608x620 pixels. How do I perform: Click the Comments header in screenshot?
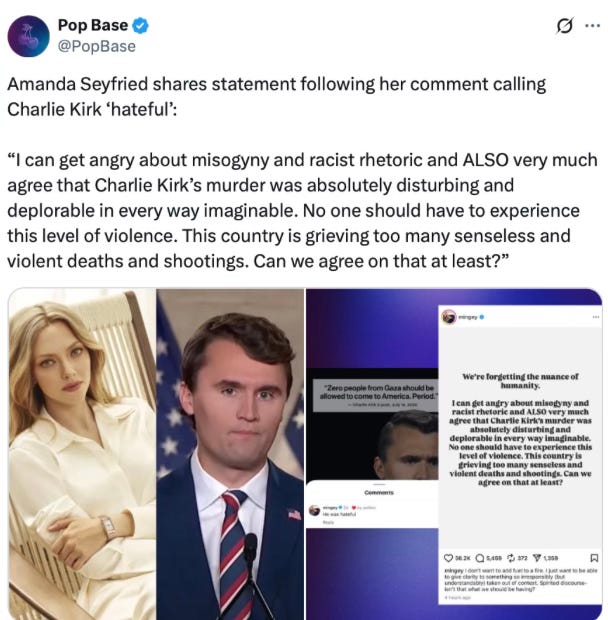coord(379,492)
